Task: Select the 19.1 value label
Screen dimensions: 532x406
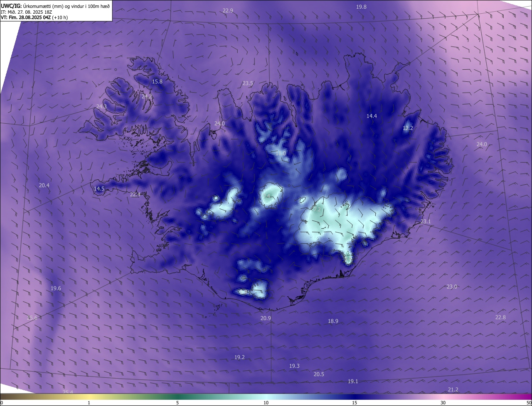Action: click(x=353, y=381)
